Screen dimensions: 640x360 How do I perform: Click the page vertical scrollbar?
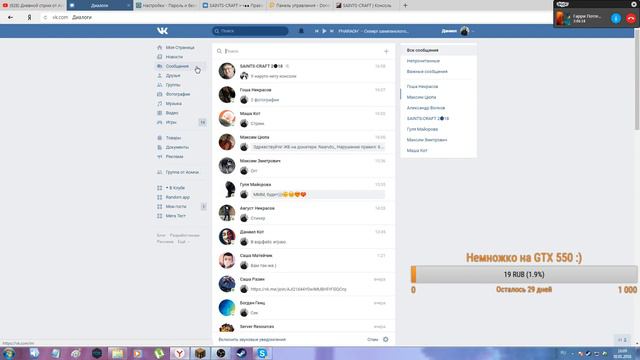click(637, 84)
